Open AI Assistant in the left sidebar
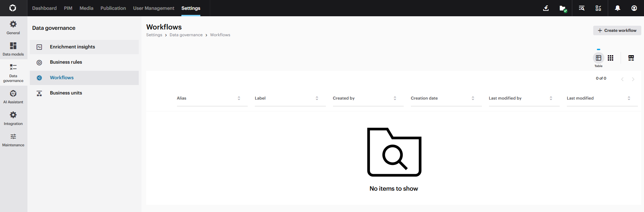 coord(13,97)
